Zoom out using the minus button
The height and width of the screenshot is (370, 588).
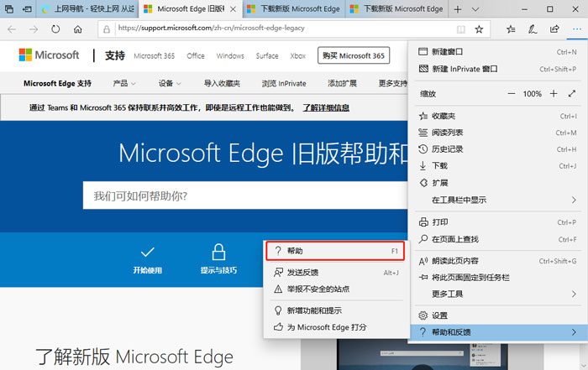(x=511, y=94)
